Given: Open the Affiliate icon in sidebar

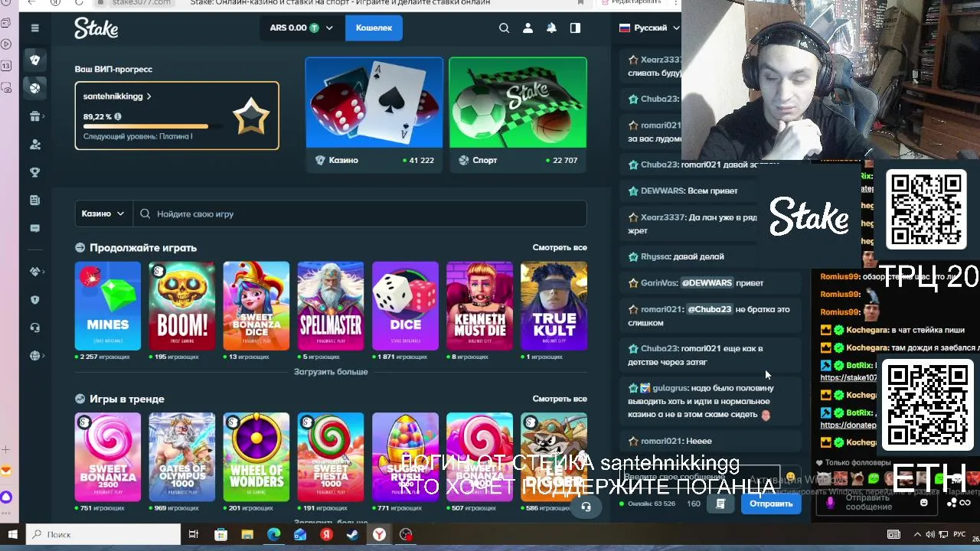Looking at the screenshot, I should (x=34, y=144).
